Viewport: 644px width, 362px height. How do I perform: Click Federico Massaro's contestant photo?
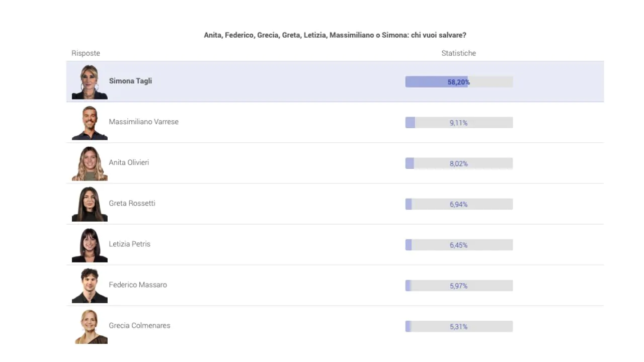tap(90, 286)
